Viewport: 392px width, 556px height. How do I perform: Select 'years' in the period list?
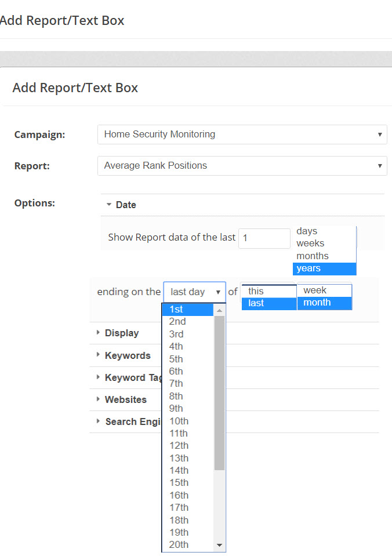click(x=308, y=268)
